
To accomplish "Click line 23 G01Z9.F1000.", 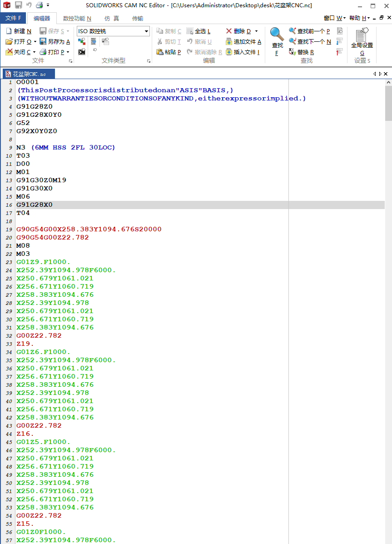I will [43, 262].
